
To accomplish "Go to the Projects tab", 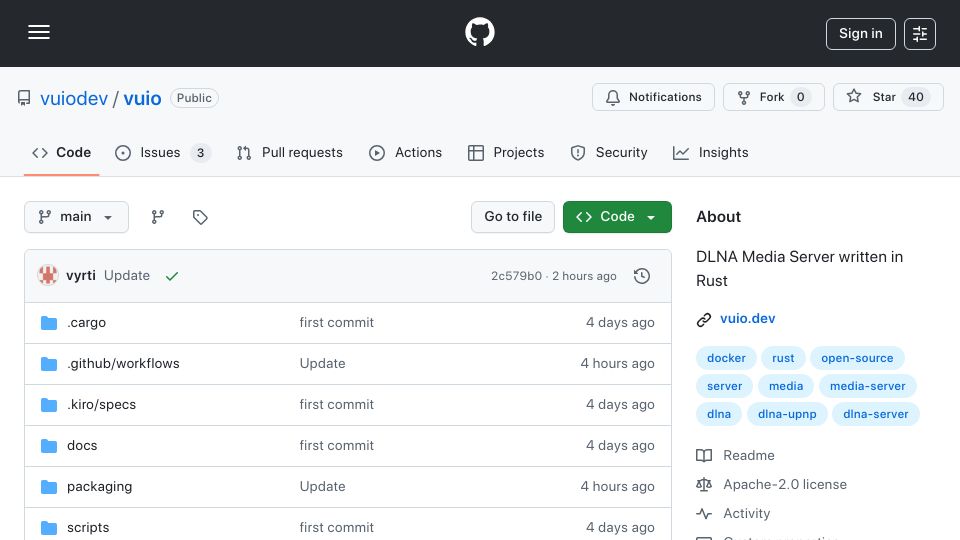I will 506,152.
